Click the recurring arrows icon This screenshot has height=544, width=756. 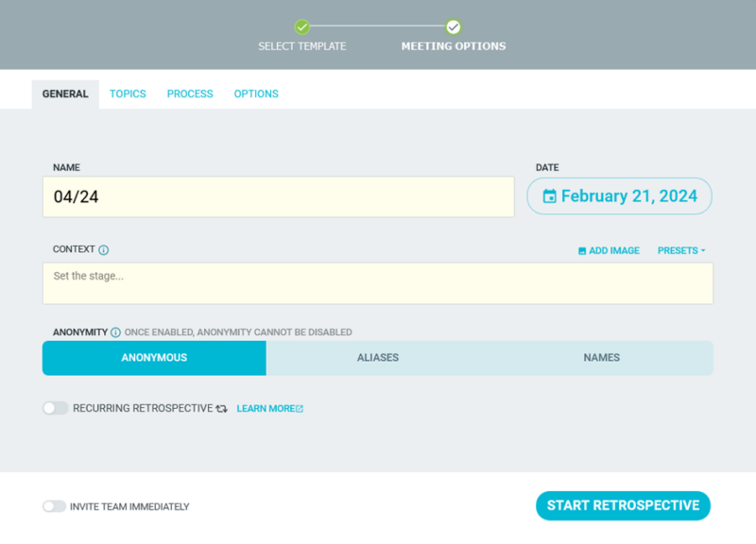[222, 409]
